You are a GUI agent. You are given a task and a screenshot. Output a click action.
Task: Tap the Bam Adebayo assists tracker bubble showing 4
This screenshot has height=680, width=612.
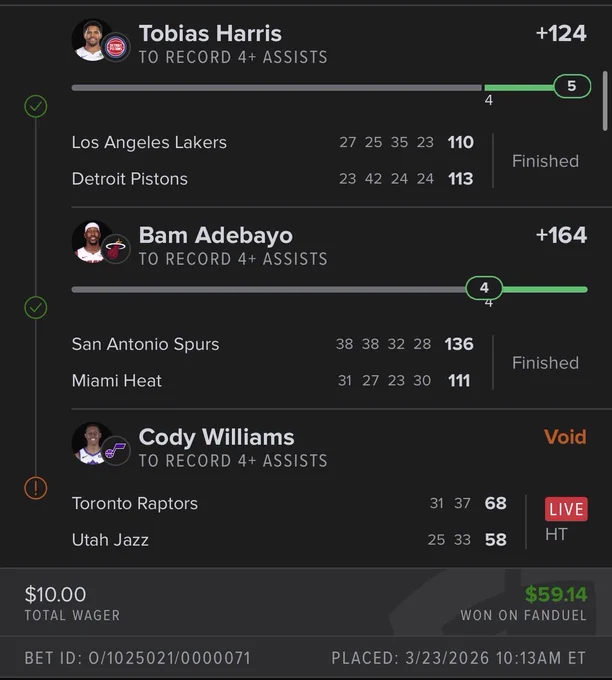(484, 288)
